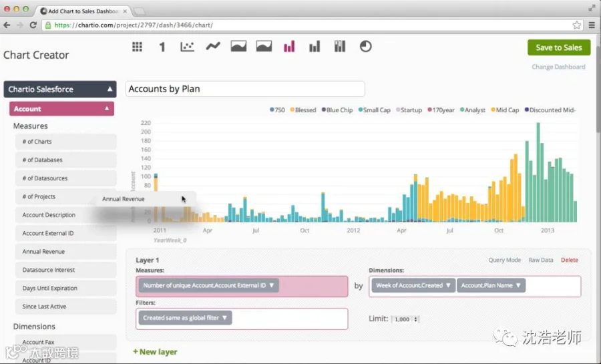Image resolution: width=601 pixels, height=364 pixels.
Task: Select the Days Until Expiration measure
Action: tap(65, 289)
